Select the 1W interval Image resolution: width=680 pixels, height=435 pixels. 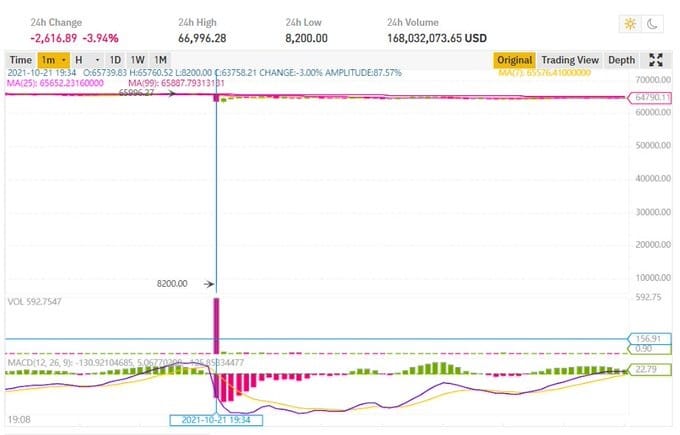coord(137,60)
